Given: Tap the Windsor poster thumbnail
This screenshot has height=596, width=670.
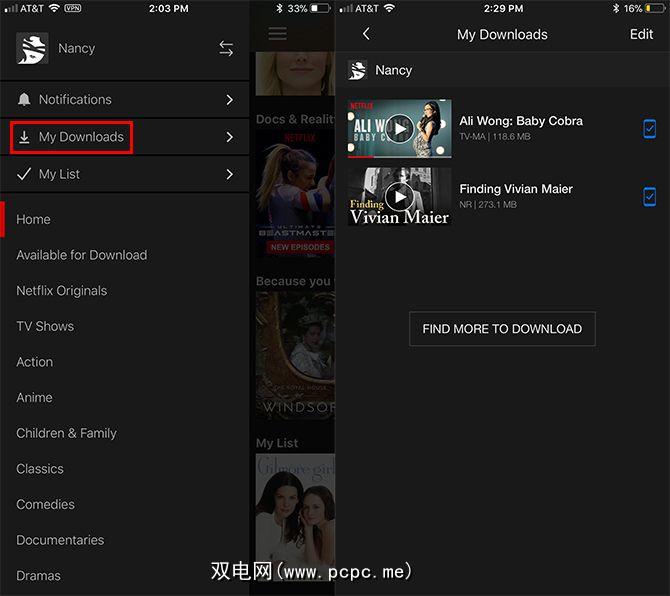Looking at the screenshot, I should click(x=295, y=355).
